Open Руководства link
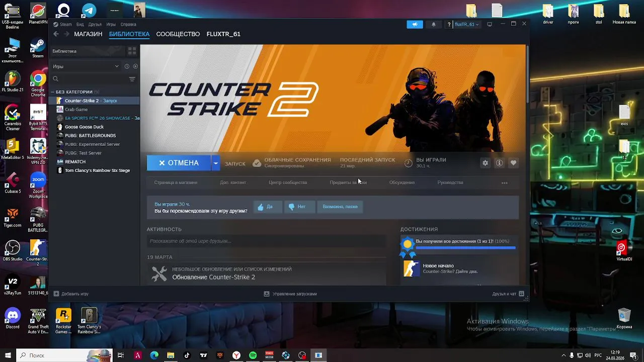The height and width of the screenshot is (362, 644). (450, 183)
